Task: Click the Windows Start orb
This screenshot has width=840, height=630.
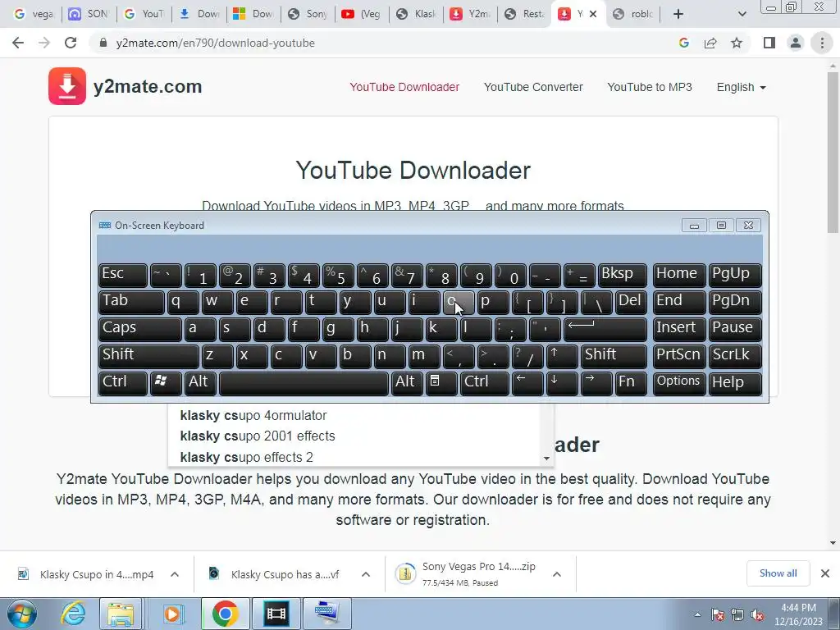Action: tap(22, 614)
